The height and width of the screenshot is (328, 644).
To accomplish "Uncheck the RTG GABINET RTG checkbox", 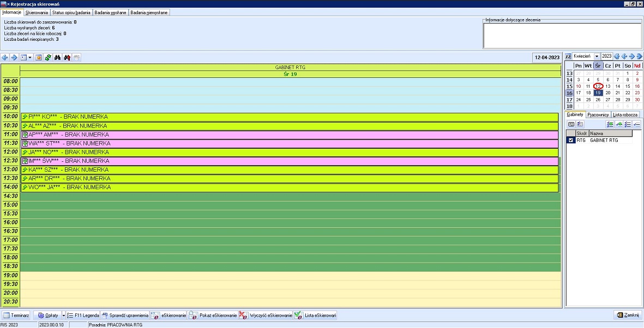I will point(570,141).
